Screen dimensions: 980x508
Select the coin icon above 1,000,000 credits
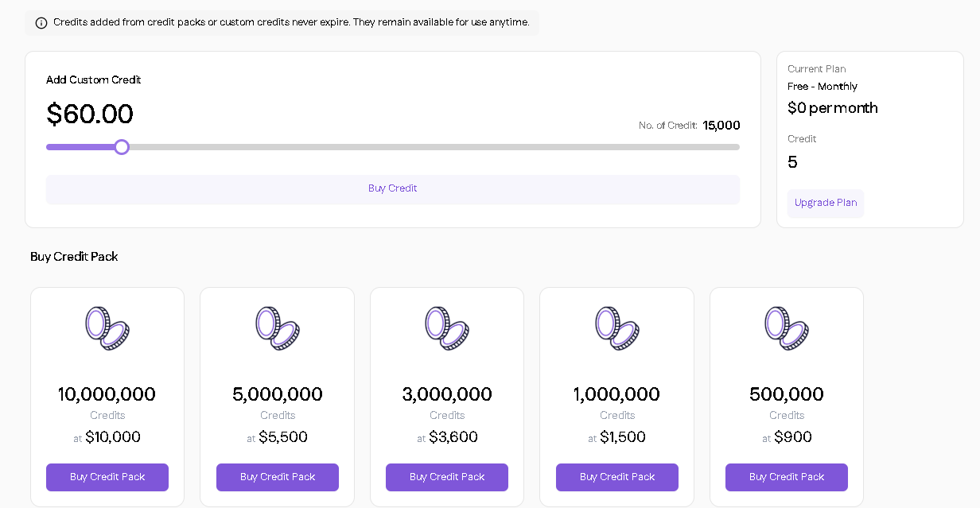[x=617, y=328]
